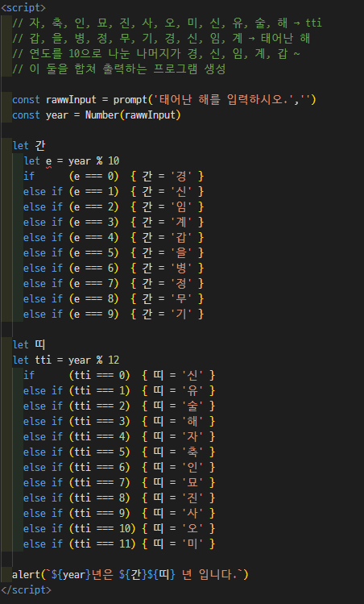This screenshot has height=604, width=364.
Task: Click '${year}' in the alert template string
Action: [x=71, y=575]
